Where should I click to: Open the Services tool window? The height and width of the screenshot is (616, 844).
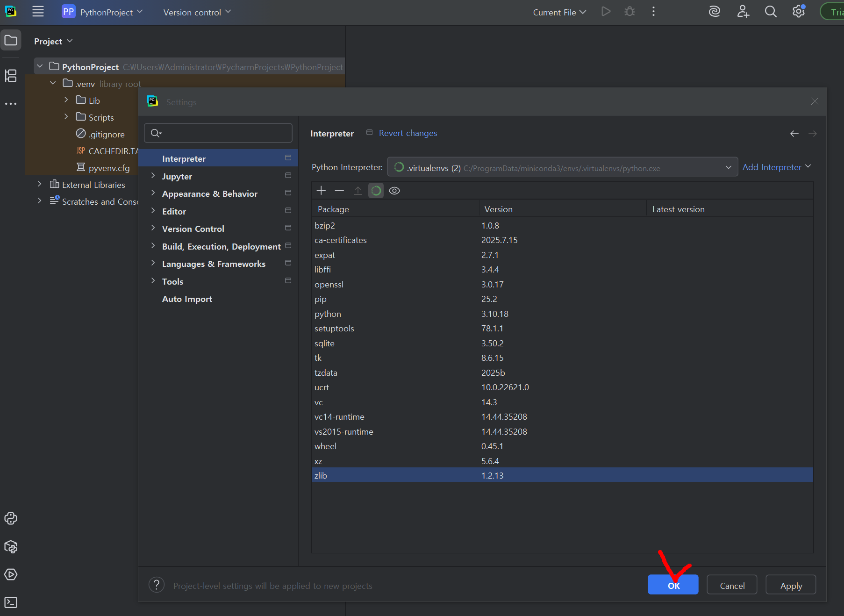[x=11, y=574]
